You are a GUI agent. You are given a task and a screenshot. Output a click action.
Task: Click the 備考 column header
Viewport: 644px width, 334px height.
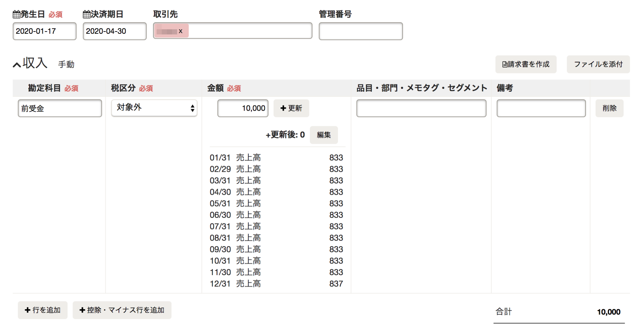point(505,88)
